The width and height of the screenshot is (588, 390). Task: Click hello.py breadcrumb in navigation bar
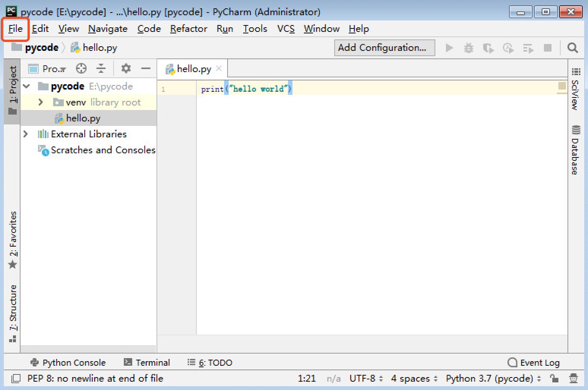(94, 48)
